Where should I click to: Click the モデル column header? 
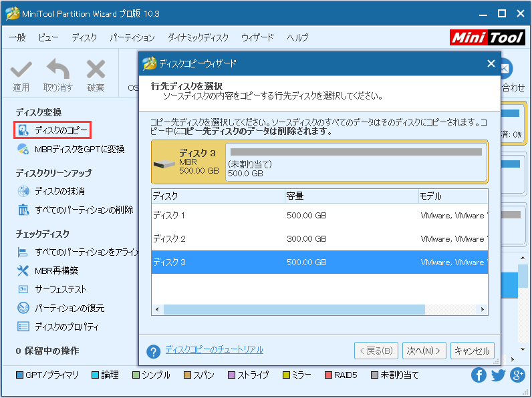(453, 196)
